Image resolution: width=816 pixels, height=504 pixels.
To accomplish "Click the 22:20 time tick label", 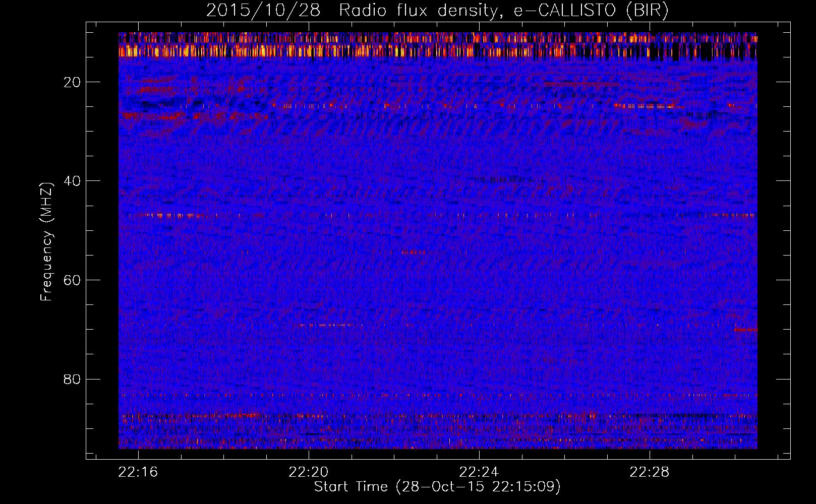I will tap(308, 472).
